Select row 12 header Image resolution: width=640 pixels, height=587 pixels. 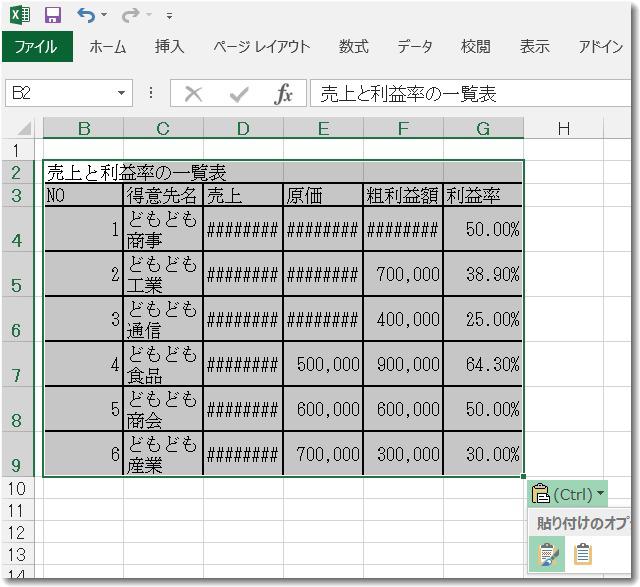15,532
